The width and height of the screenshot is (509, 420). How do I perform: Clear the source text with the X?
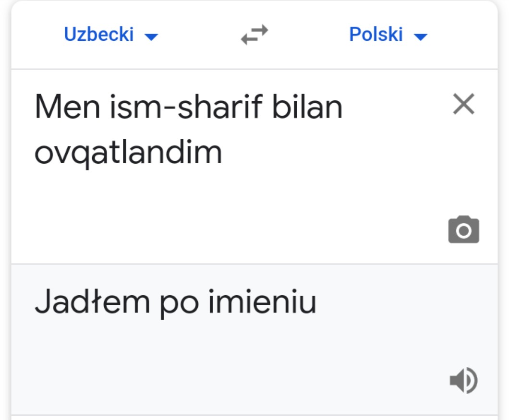coord(463,105)
